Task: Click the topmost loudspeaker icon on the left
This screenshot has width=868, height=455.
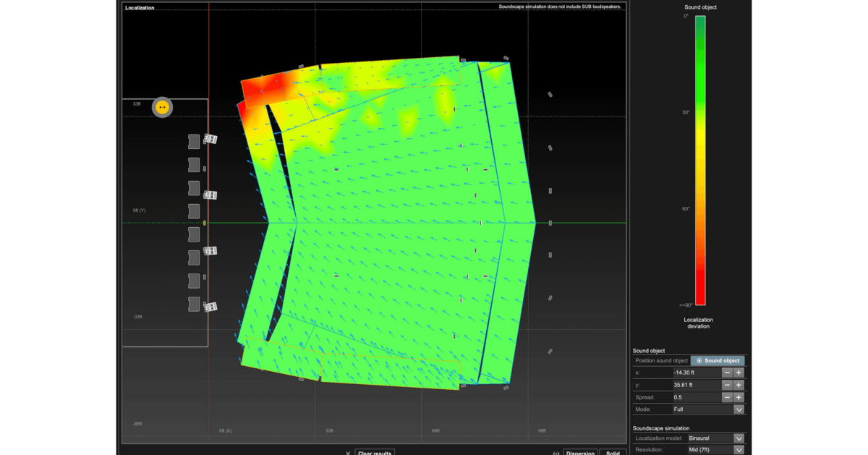Action: click(x=193, y=141)
